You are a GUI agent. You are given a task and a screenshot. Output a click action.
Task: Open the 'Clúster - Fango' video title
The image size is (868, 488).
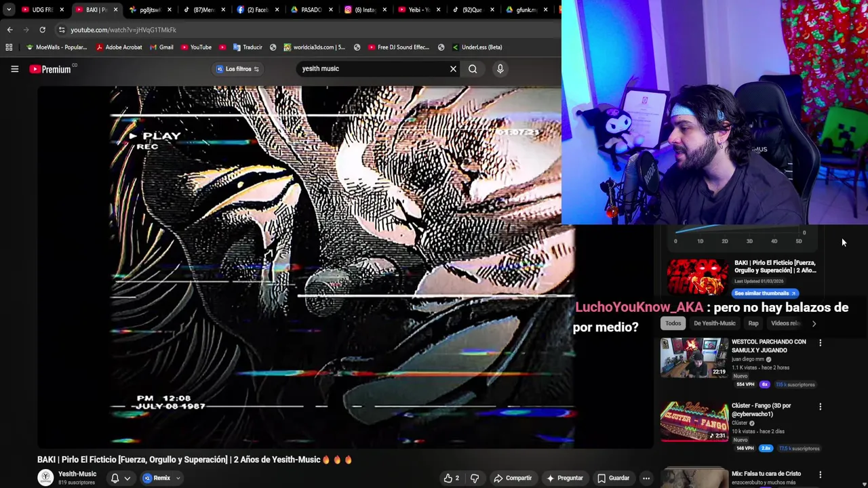(761, 409)
